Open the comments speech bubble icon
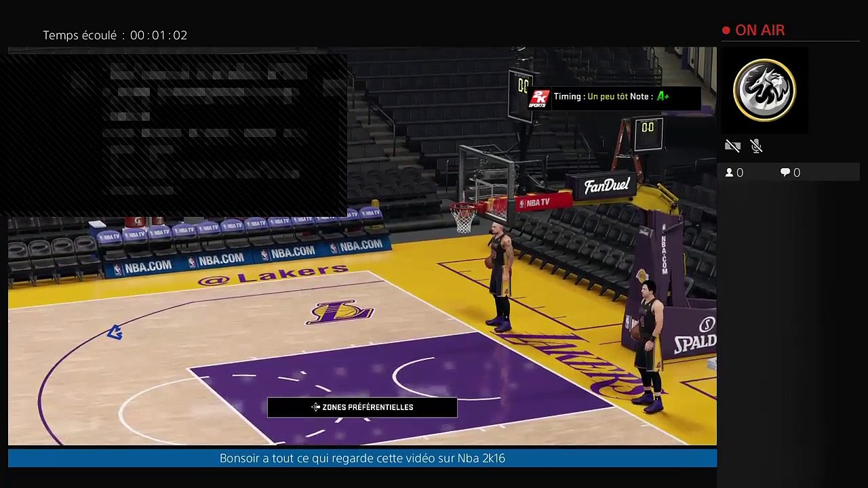868x488 pixels. (785, 173)
